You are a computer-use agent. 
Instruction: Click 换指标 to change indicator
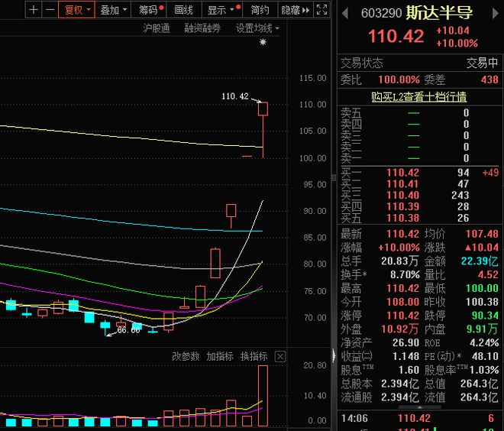[254, 356]
